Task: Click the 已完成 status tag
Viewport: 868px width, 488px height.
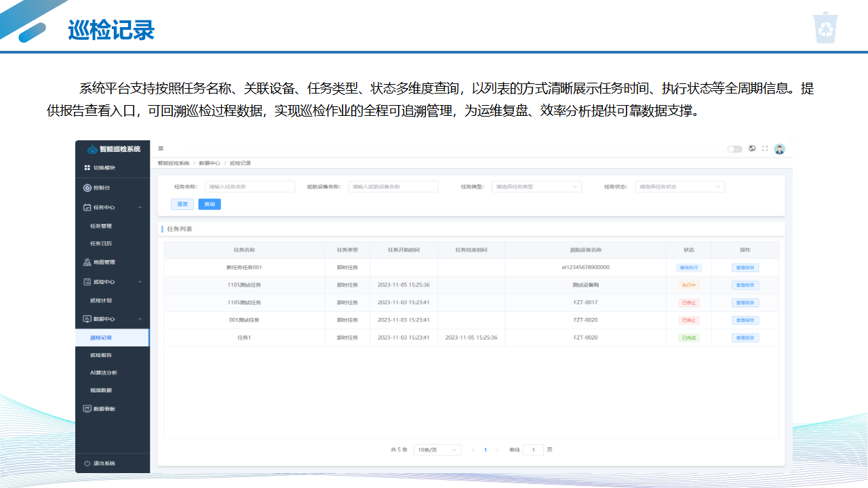Action: coord(688,338)
